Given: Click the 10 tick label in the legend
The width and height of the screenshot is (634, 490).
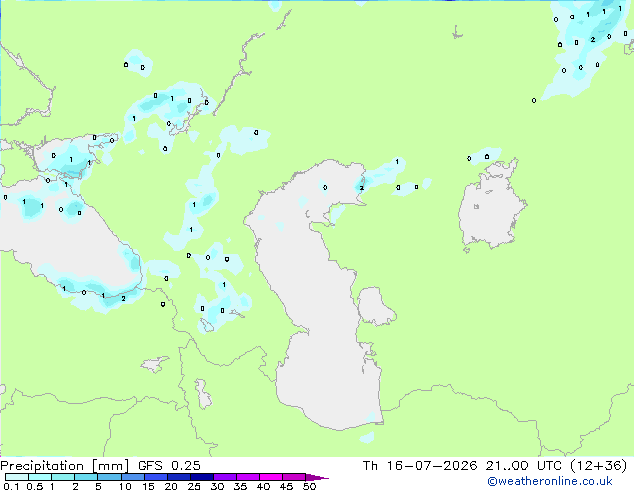Looking at the screenshot, I should coord(125,486).
